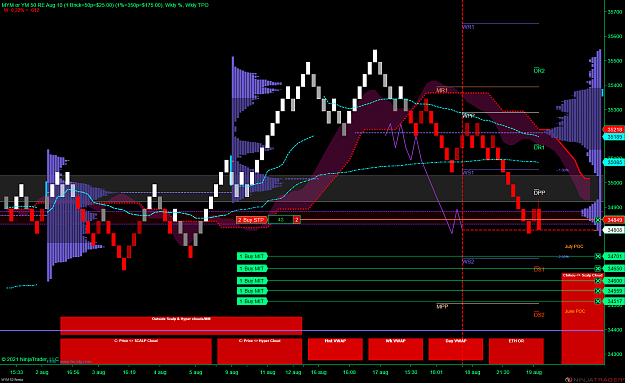Click the WR1 pivot label

[x=468, y=27]
